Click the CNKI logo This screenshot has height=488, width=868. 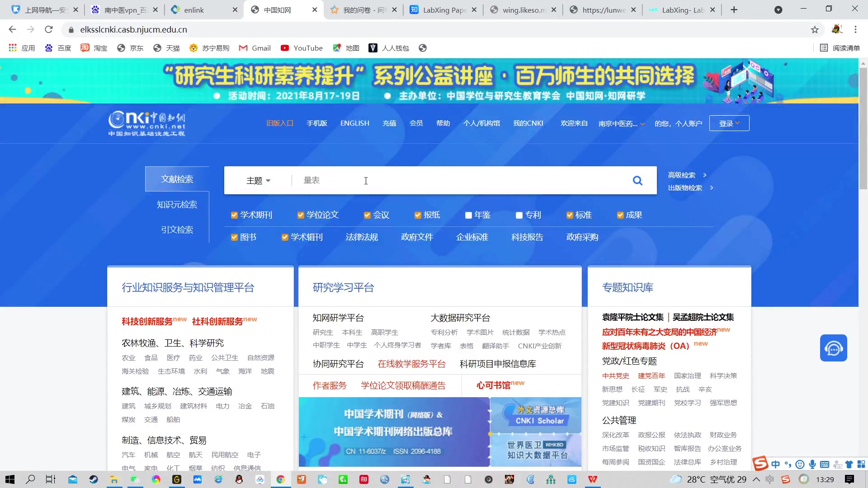click(x=147, y=123)
